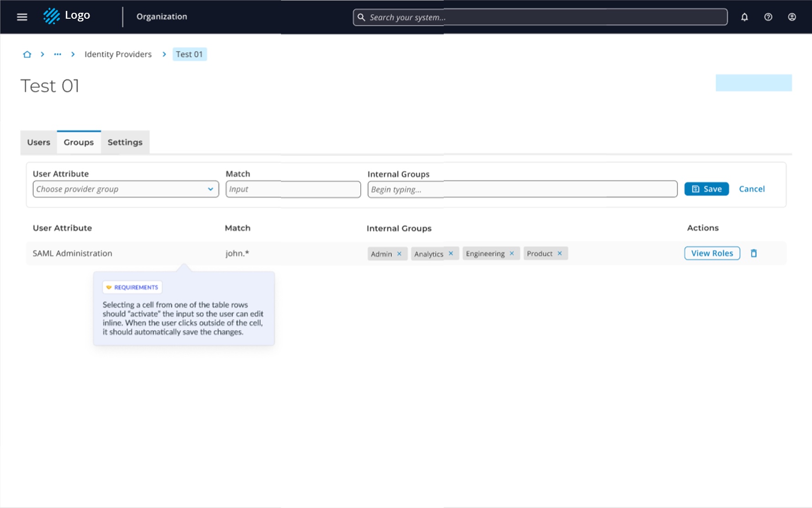Click the search magnifier icon

point(361,17)
